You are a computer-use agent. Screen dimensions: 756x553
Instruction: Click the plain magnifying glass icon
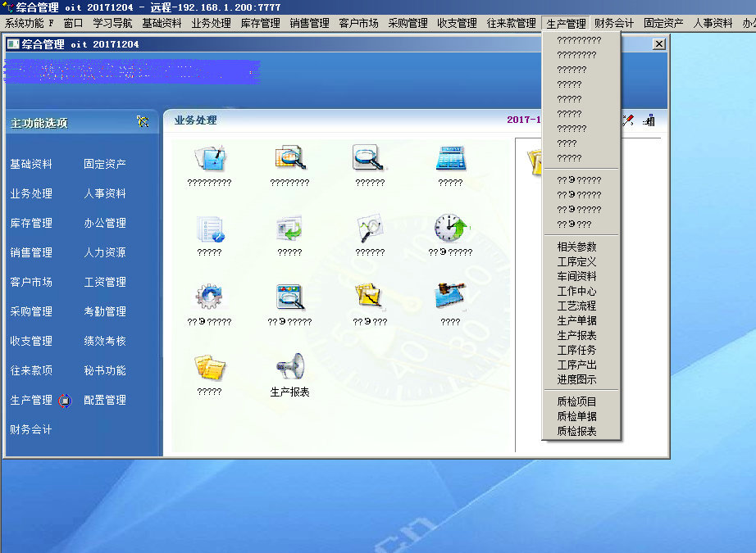tap(369, 157)
